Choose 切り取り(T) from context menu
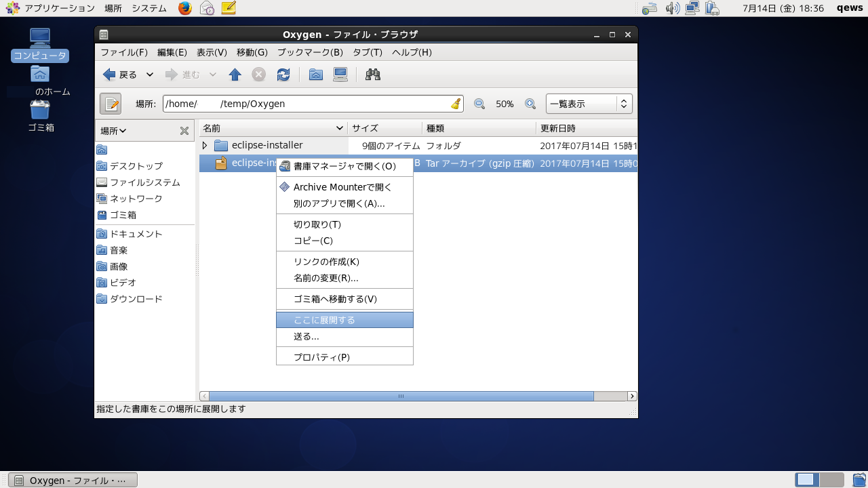The image size is (868, 488). (344, 224)
